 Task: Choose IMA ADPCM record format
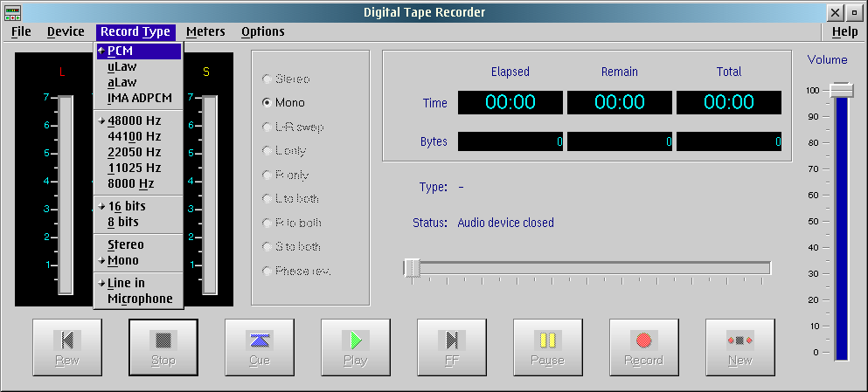pyautogui.click(x=139, y=98)
